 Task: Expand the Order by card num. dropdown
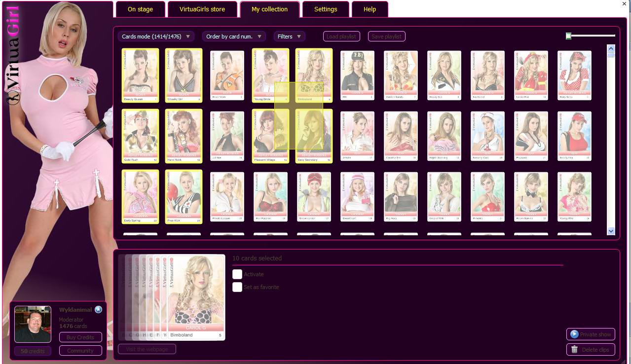point(234,36)
